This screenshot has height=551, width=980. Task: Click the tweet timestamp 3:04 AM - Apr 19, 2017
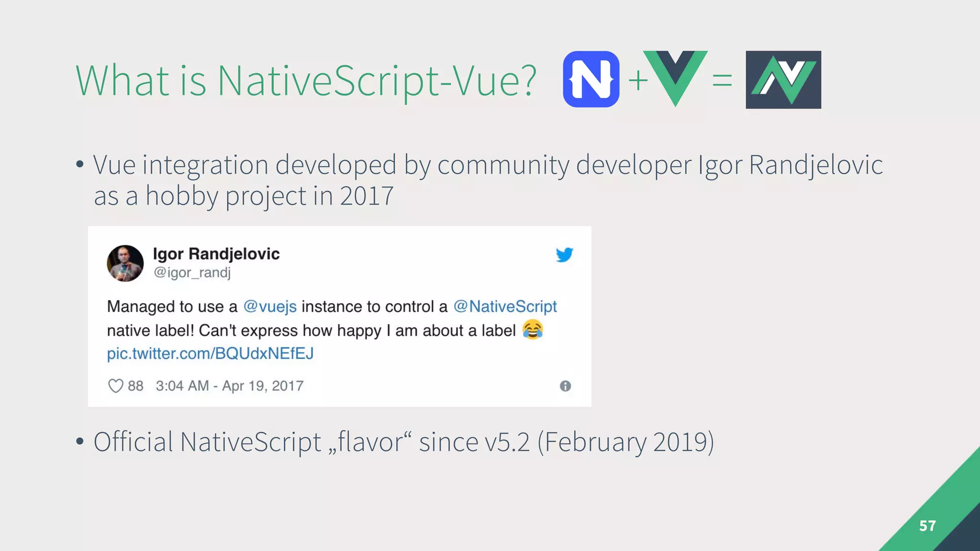point(230,386)
